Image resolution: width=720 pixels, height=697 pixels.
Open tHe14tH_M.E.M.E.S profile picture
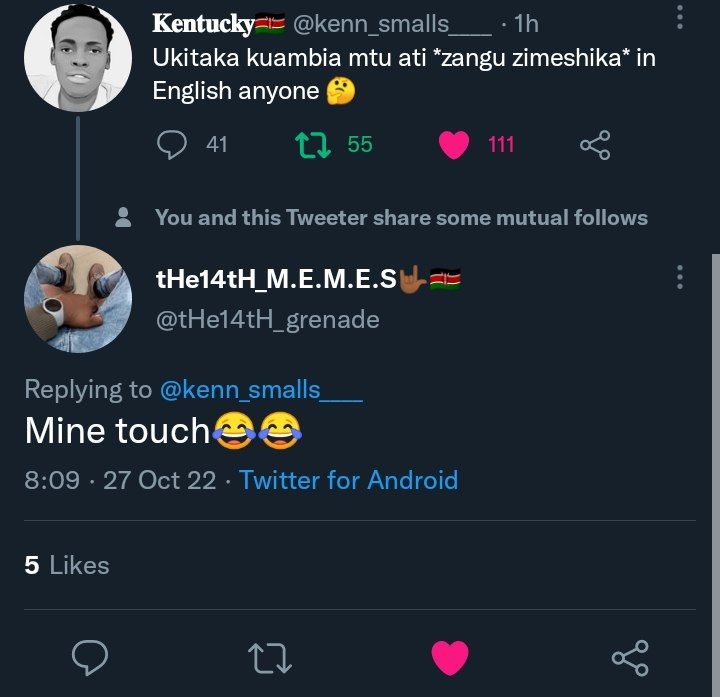(x=78, y=299)
